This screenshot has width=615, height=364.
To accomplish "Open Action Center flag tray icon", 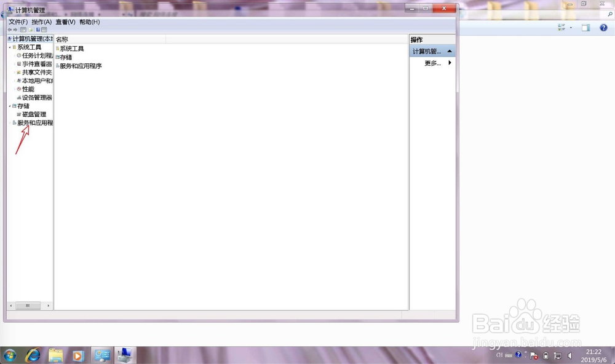I will click(x=534, y=356).
